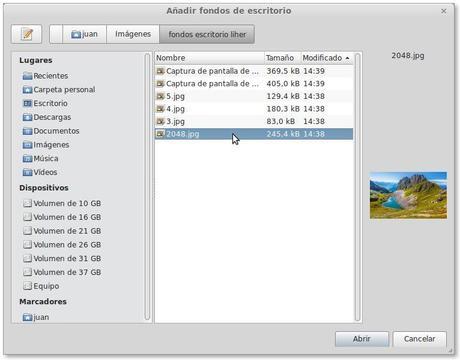The width and height of the screenshot is (460, 360).
Task: Select Volumen de 37 GB device
Action: tap(62, 272)
